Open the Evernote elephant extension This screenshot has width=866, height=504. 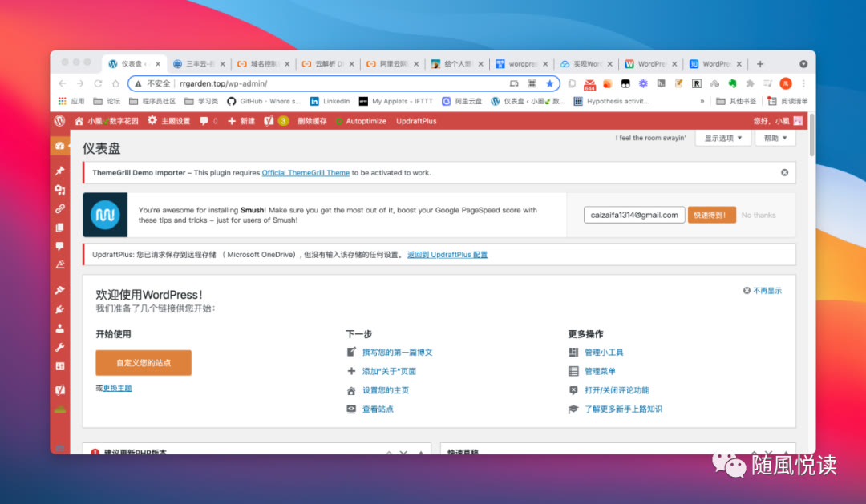coord(732,83)
